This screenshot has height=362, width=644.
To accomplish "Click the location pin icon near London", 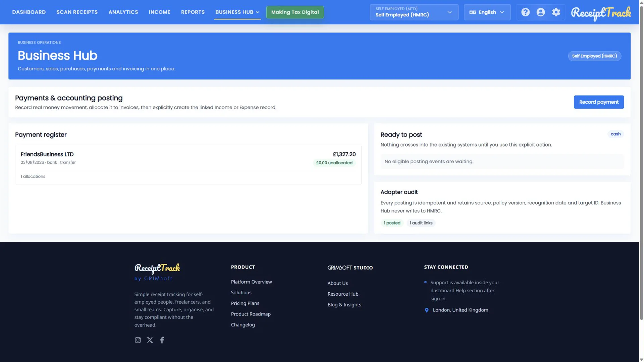I will 427,310.
